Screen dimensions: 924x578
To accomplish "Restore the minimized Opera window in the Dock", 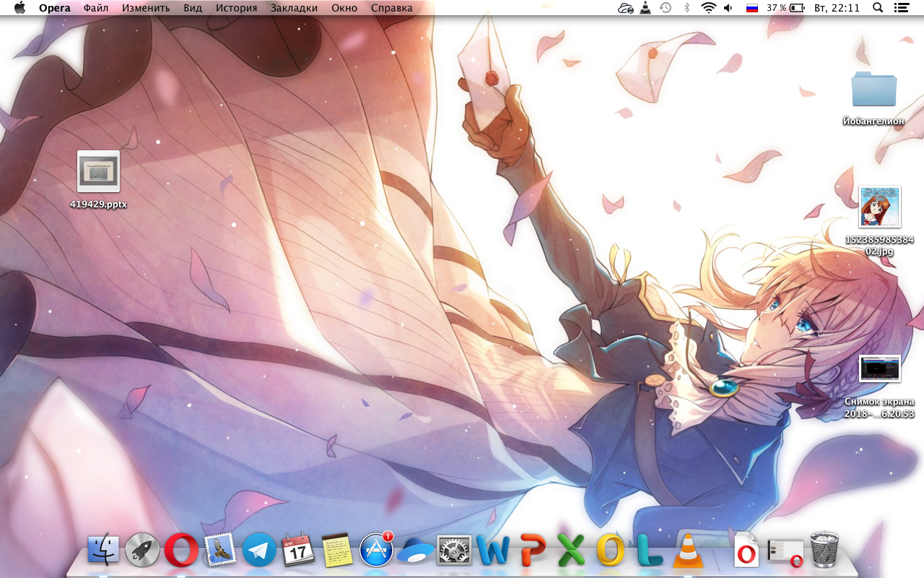I will (x=785, y=553).
